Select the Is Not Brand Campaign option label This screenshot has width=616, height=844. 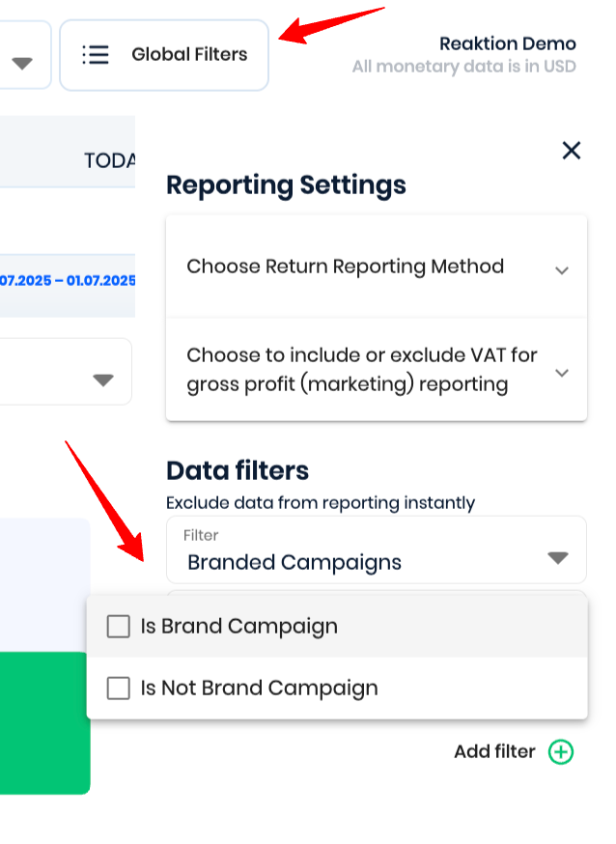pyautogui.click(x=260, y=688)
